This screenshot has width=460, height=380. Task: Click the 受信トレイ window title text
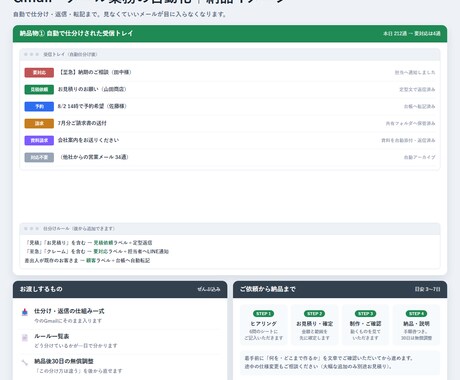coord(70,54)
